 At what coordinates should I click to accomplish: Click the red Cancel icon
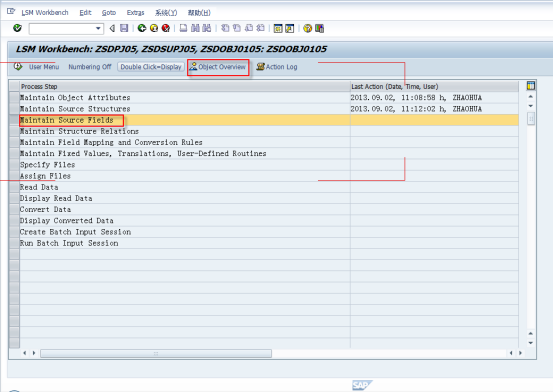166,28
